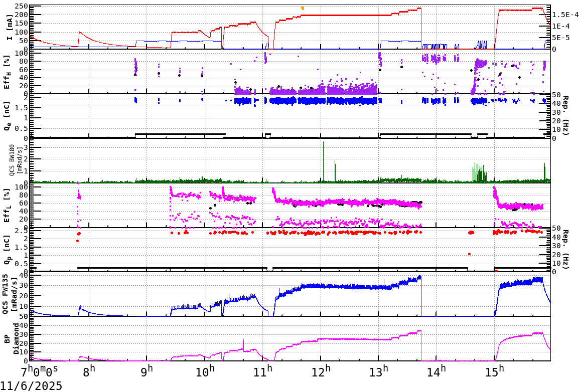
Task: Click the "250" tick on current axis
Action: 22,7
